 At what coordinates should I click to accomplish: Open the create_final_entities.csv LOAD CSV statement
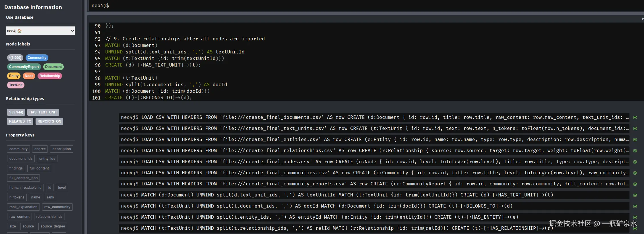point(374,140)
